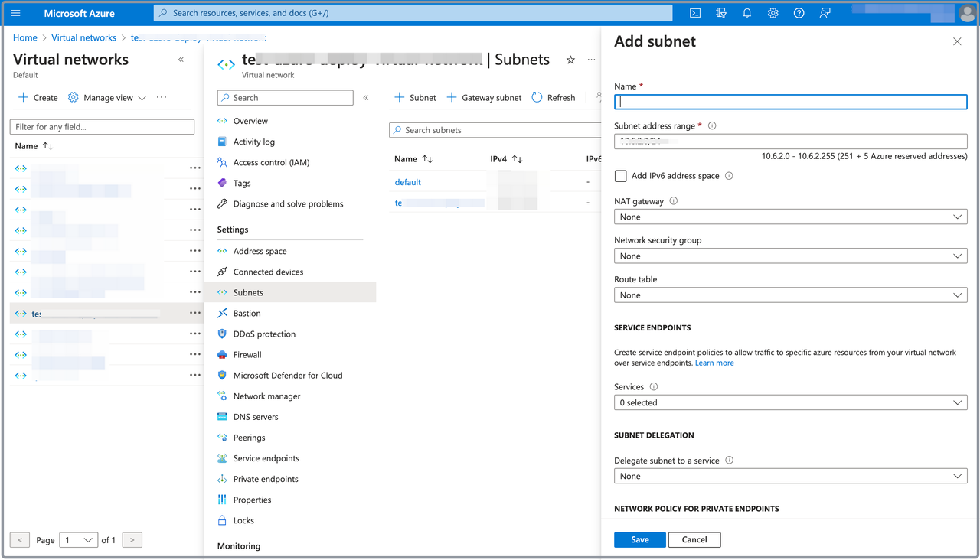Open the Services endpoints dropdown
Viewport: 980px width, 560px height.
[x=790, y=403]
